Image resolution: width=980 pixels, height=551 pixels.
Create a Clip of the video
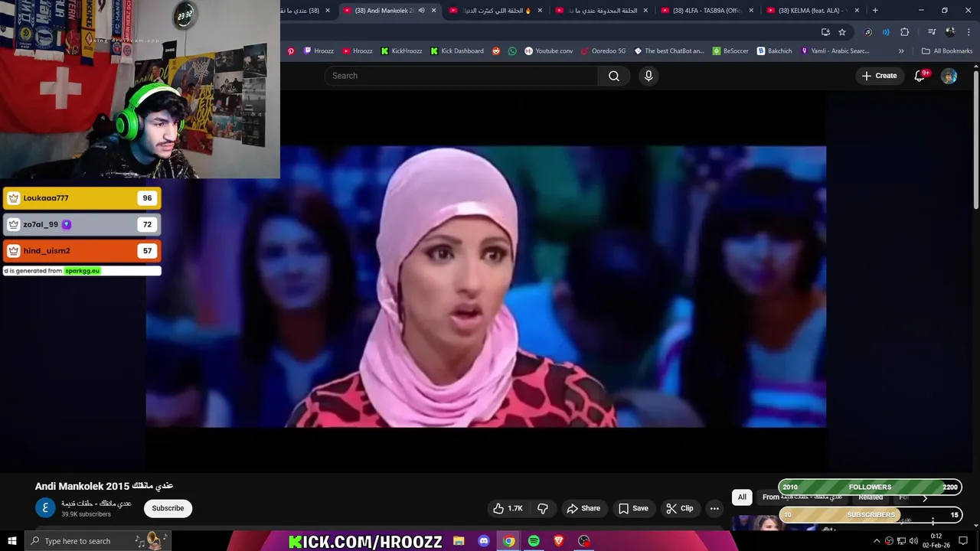(679, 508)
